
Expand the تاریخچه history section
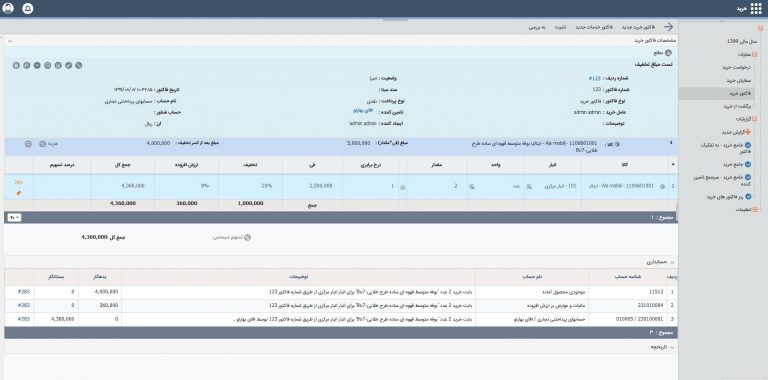(x=672, y=347)
